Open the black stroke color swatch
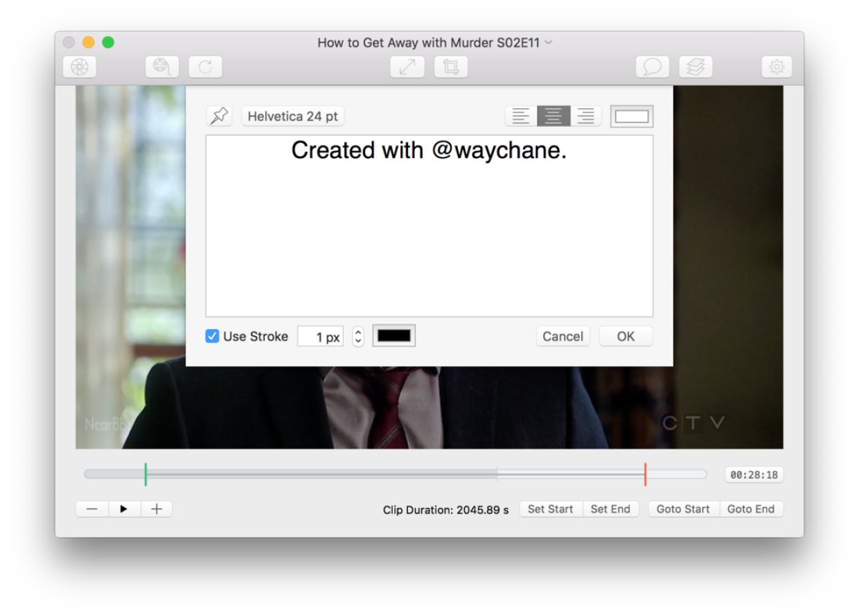The image size is (859, 616). pos(394,337)
